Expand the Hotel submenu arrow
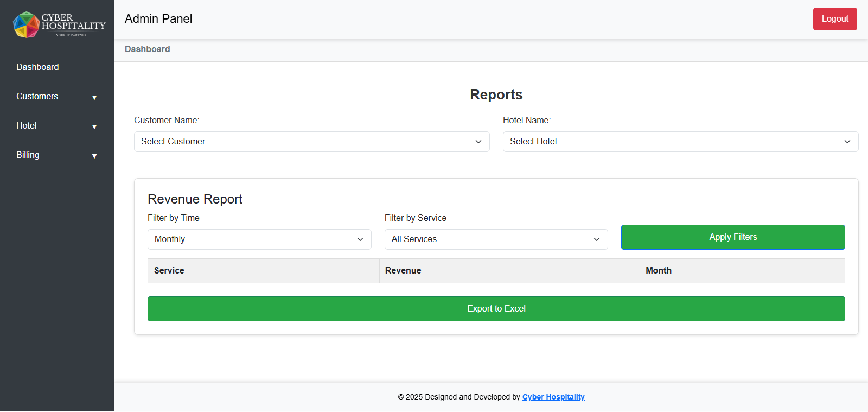Image resolution: width=868 pixels, height=412 pixels. (x=94, y=127)
